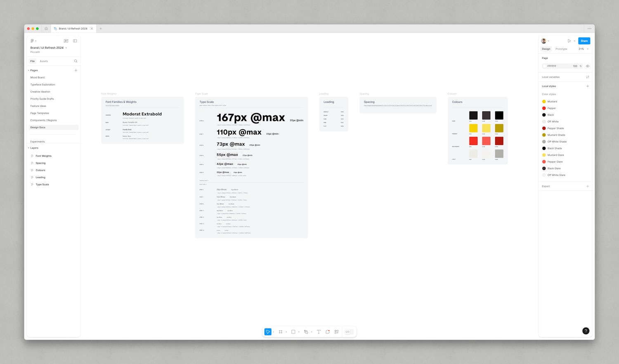Toggle page background visibility eye icon
Image resolution: width=619 pixels, height=364 pixels.
[x=588, y=66]
